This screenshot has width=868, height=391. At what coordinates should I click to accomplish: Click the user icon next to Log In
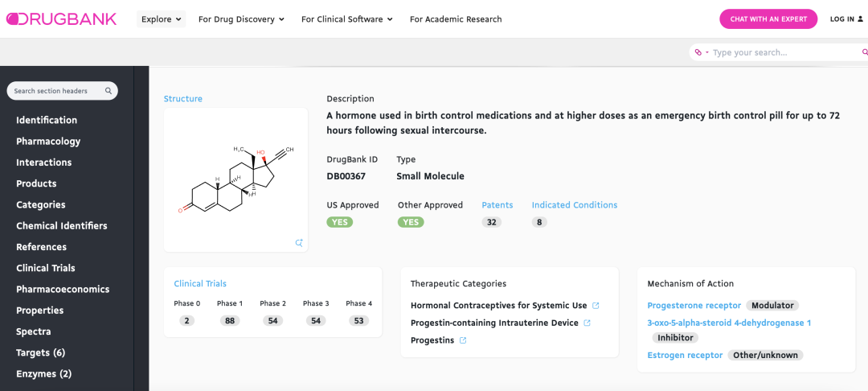(x=861, y=19)
